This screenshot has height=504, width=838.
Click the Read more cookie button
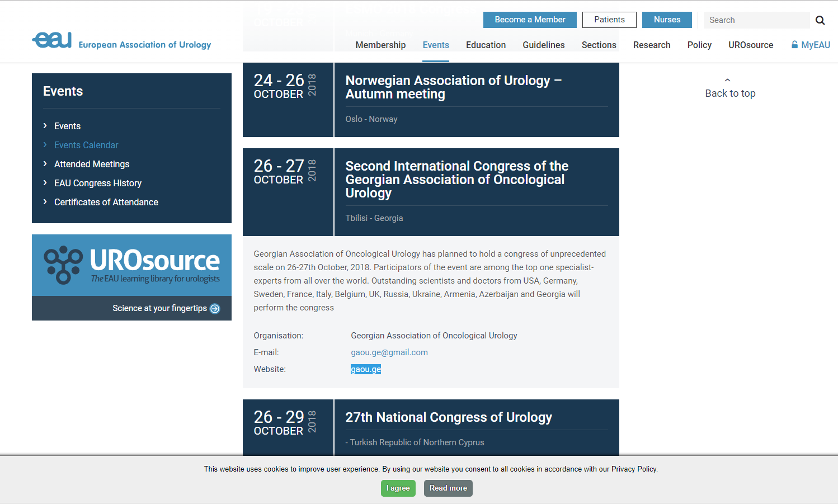pyautogui.click(x=448, y=488)
